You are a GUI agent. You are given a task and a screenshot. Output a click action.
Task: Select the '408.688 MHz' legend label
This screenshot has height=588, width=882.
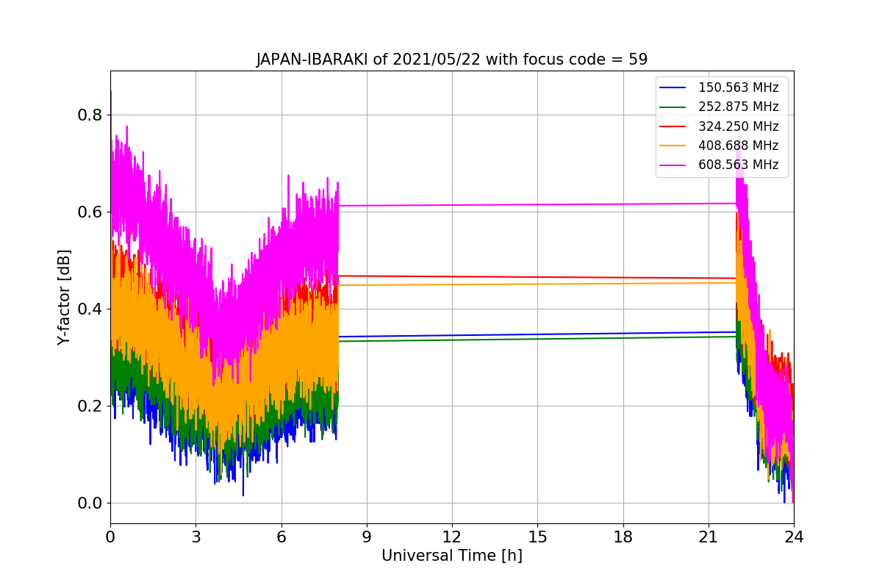(738, 146)
